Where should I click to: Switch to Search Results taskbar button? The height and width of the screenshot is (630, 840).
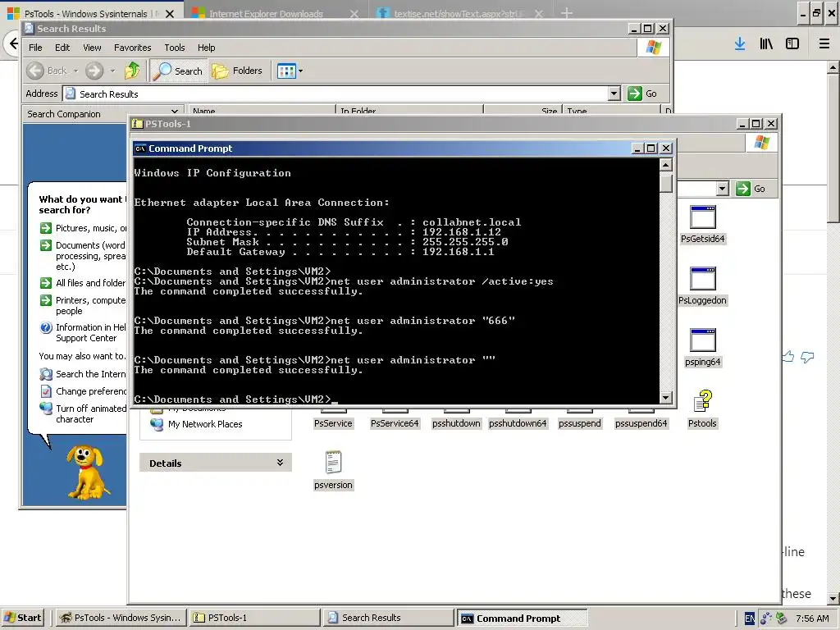pyautogui.click(x=388, y=618)
